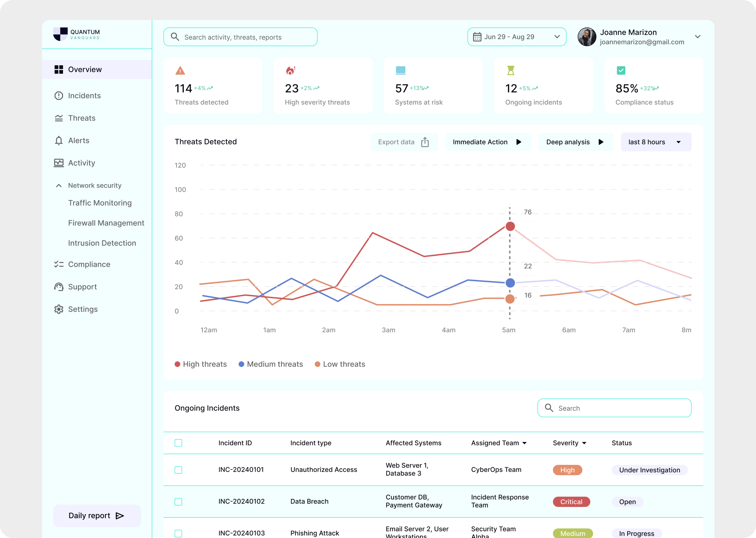
Task: Click the play arrow on Immediate Action
Action: pyautogui.click(x=519, y=142)
